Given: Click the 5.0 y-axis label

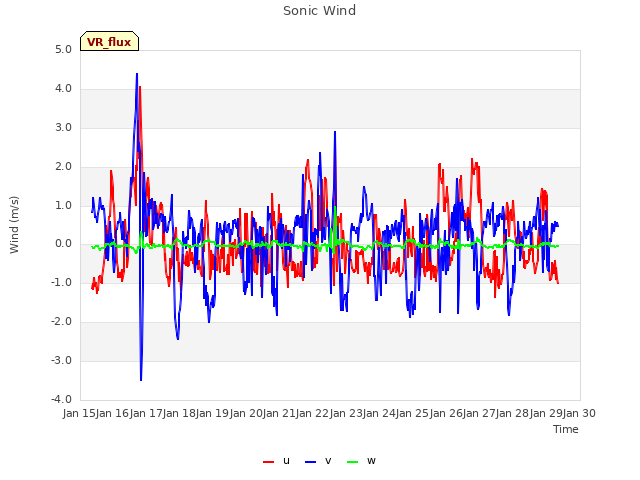Looking at the screenshot, I should point(63,50).
